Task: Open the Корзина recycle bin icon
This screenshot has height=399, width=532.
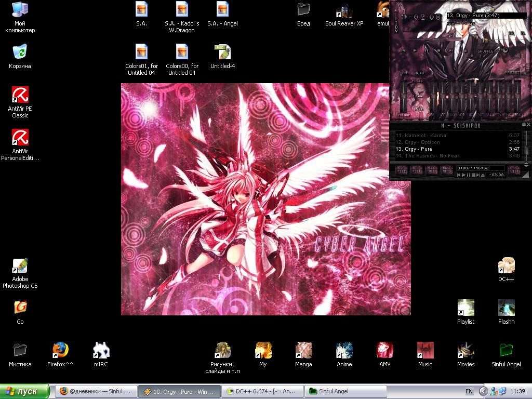Action: [20, 57]
